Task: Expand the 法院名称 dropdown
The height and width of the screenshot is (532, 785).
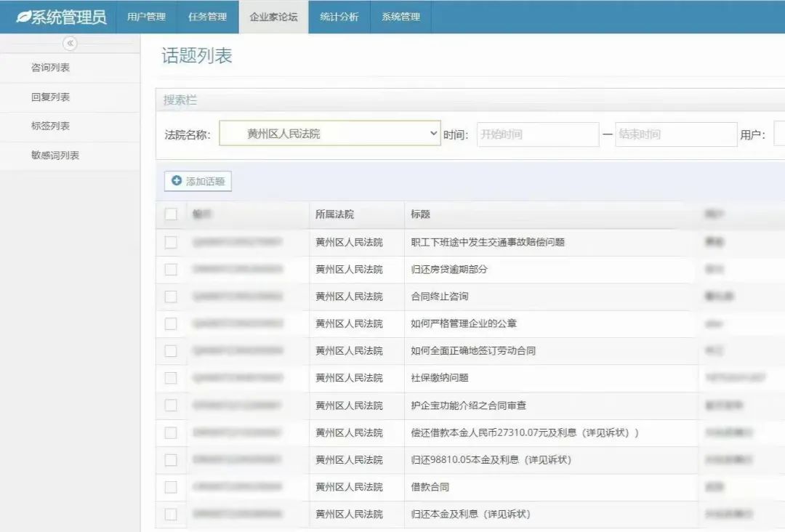Action: [330, 134]
